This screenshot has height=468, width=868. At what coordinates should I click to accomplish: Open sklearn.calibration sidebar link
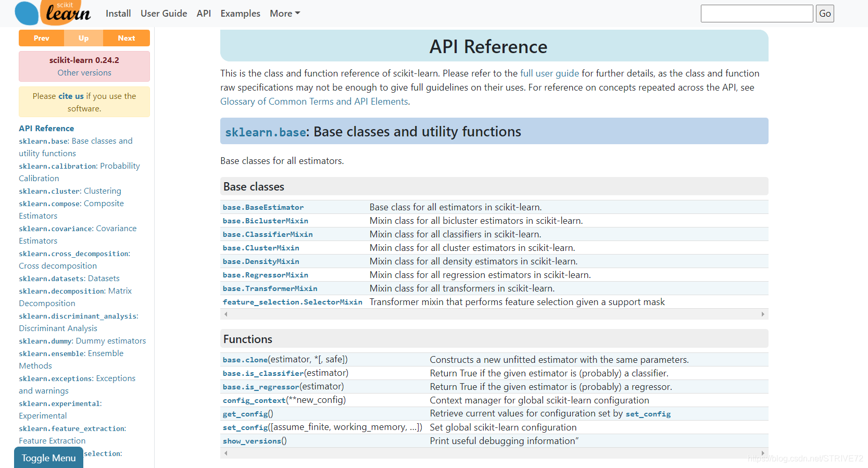(79, 172)
